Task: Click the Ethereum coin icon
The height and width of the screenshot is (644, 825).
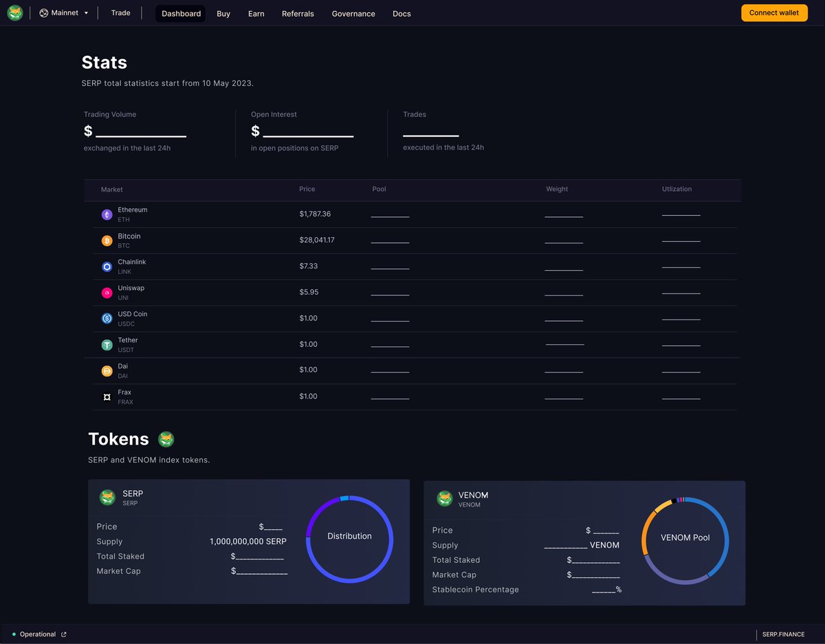Action: point(107,214)
